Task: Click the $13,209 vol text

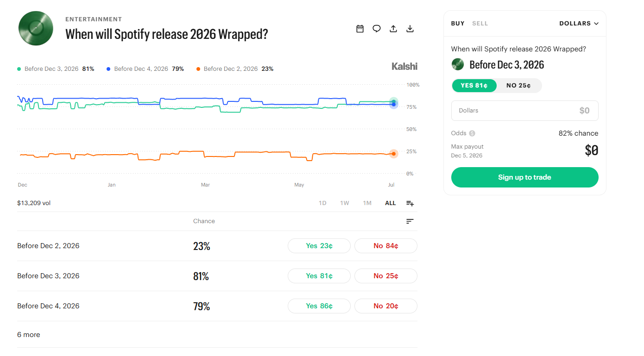Action: [x=34, y=203]
